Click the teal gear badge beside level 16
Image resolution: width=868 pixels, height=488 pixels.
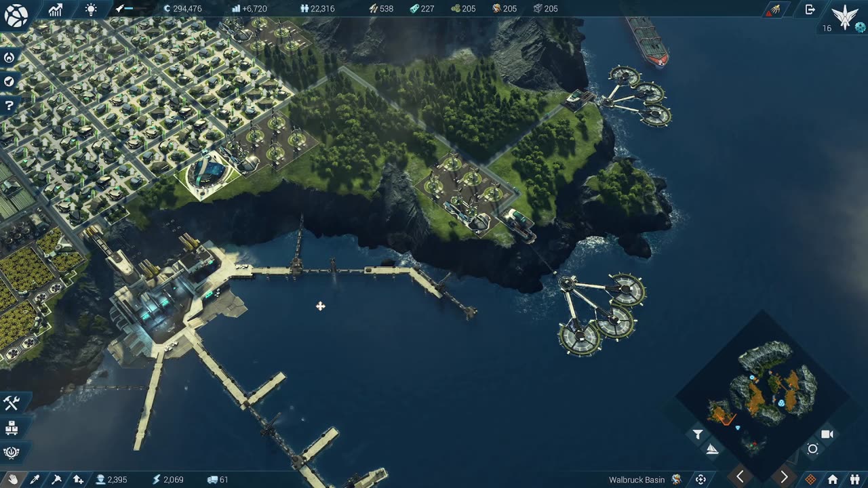click(x=860, y=28)
